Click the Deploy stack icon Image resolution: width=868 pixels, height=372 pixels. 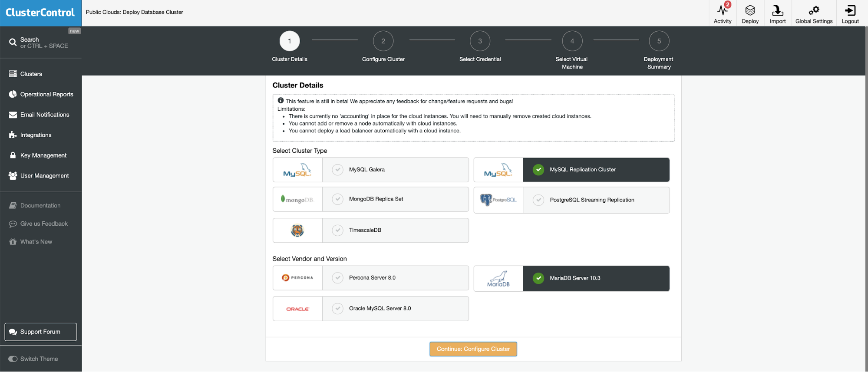pos(750,10)
